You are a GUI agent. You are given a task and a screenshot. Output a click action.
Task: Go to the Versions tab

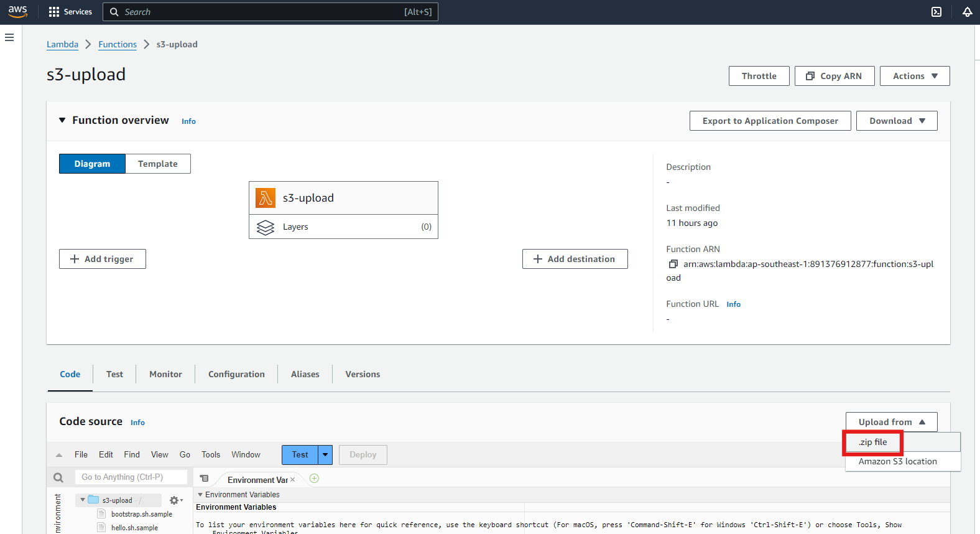click(363, 374)
